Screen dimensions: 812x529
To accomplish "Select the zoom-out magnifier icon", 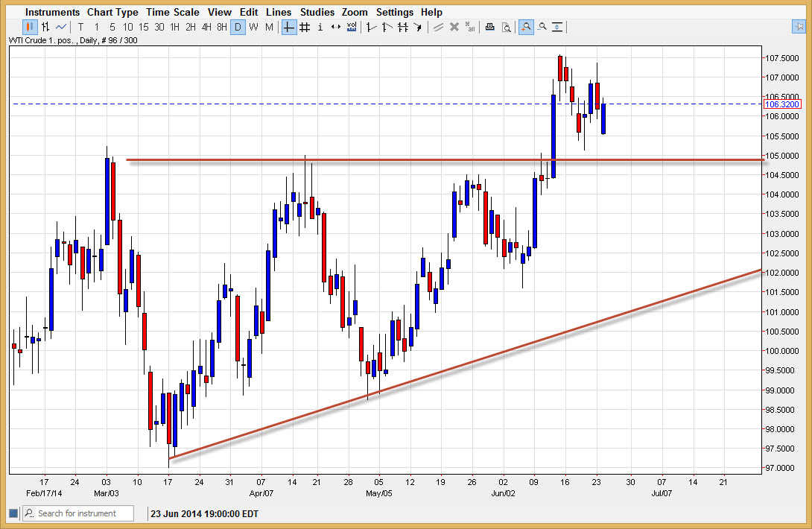I will coord(542,27).
